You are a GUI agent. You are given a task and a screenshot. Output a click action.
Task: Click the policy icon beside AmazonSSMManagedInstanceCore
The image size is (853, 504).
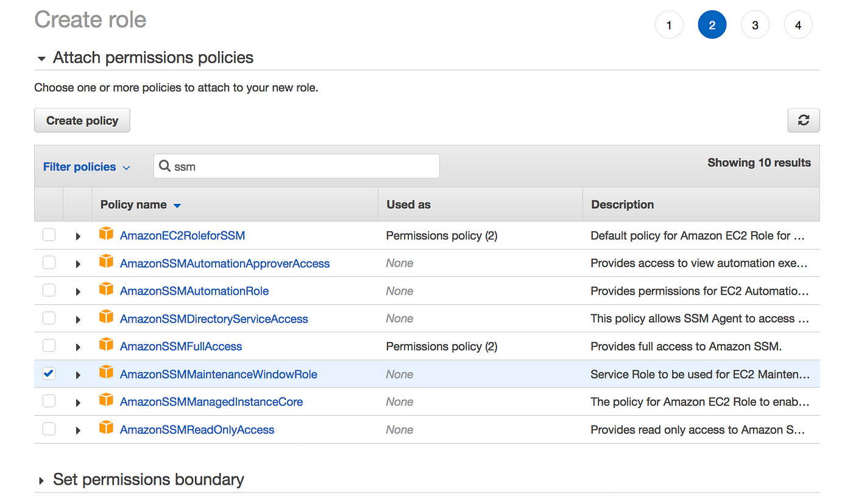pyautogui.click(x=106, y=401)
